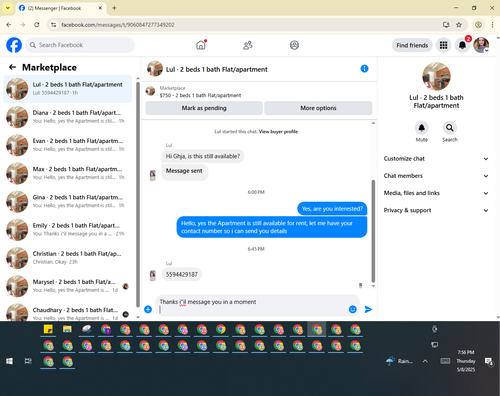Click the taskbar clock showing 7:56 PM
500x396 pixels.
pos(466,361)
